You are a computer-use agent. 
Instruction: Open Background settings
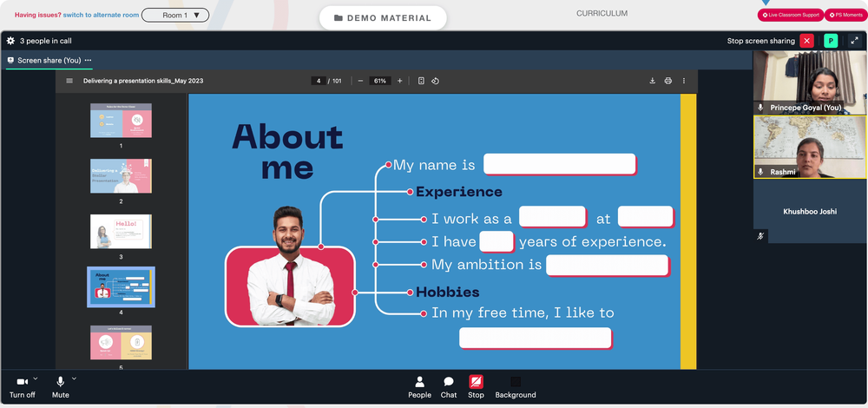point(516,387)
